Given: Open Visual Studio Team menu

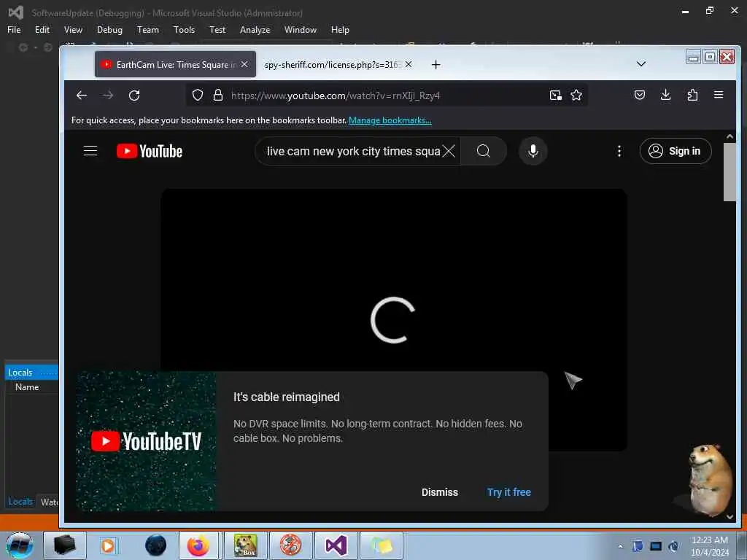Looking at the screenshot, I should [x=147, y=29].
